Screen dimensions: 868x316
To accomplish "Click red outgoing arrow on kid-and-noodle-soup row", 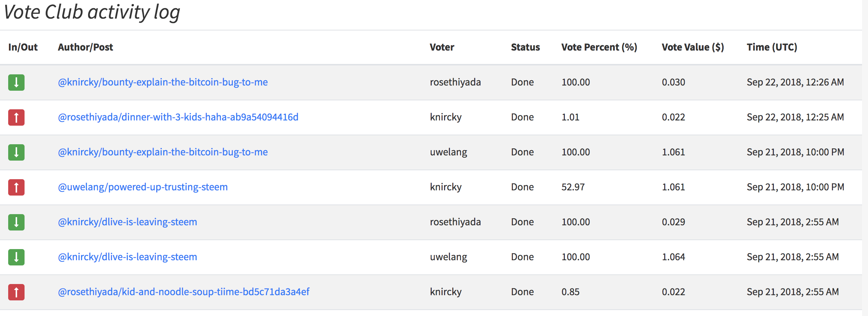I will [16, 292].
